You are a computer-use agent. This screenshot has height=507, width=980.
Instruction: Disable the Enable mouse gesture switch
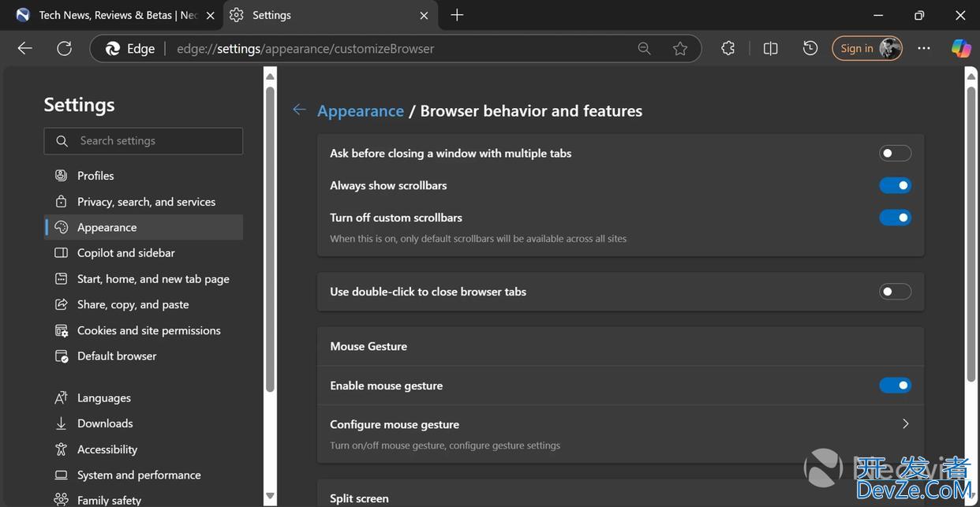point(895,386)
